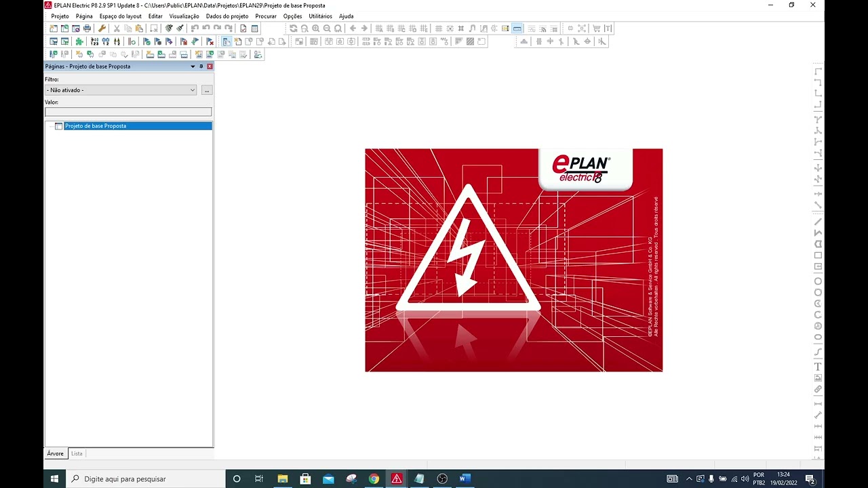Show hidden system tray icons chevron

click(689, 479)
